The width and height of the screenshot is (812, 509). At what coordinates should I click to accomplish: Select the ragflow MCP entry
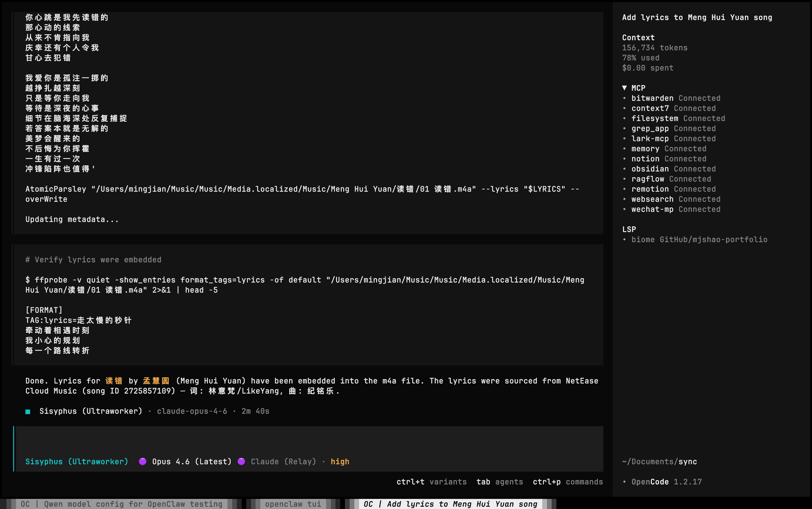click(x=666, y=179)
